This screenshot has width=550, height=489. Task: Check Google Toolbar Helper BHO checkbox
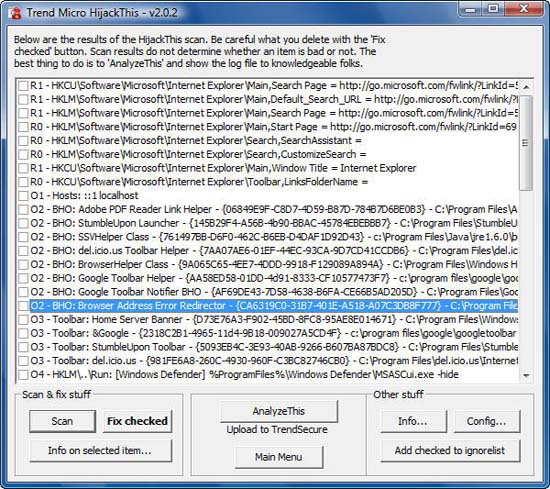pos(23,278)
